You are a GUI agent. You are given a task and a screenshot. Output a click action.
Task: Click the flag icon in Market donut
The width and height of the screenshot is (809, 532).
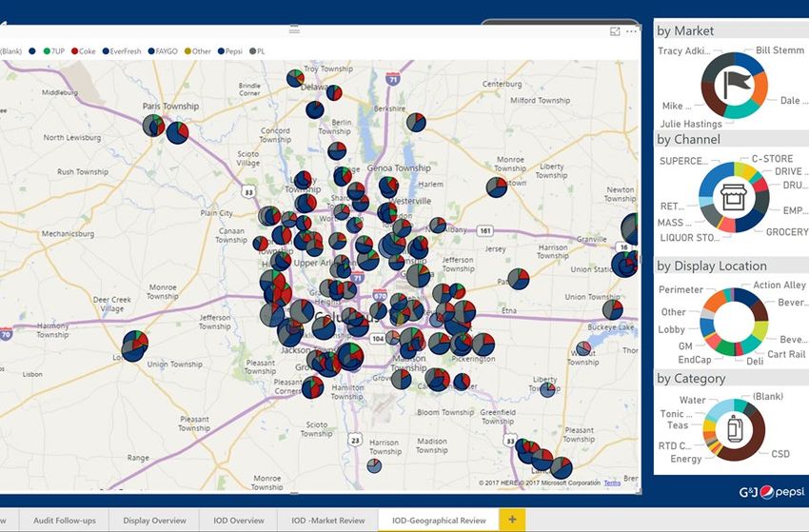coord(735,85)
